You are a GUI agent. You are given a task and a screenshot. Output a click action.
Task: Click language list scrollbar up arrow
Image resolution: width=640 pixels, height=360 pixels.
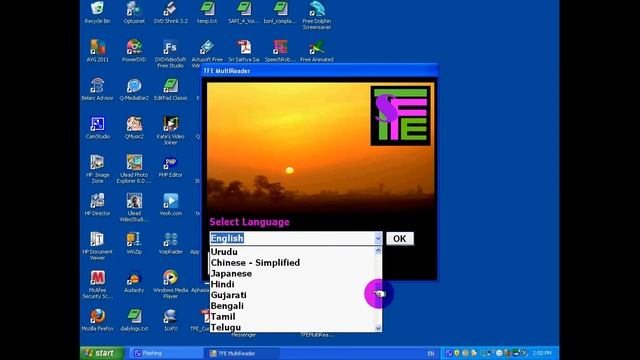[x=378, y=251]
